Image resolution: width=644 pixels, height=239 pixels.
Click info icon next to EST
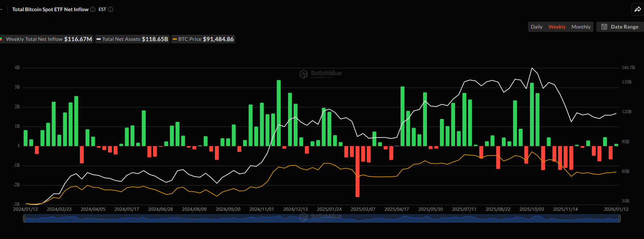click(x=111, y=9)
